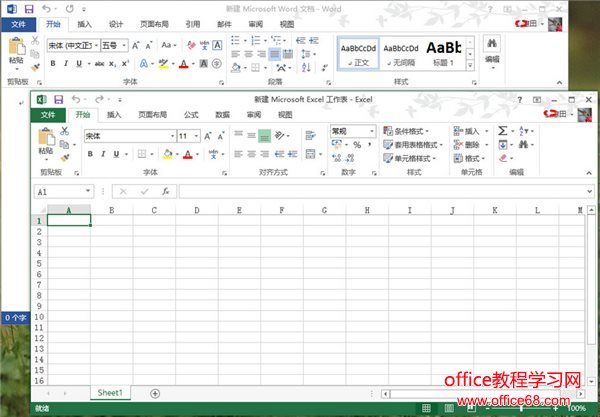600x417 pixels.
Task: Click the Word Sort A-Z icon
Action: 306,68
